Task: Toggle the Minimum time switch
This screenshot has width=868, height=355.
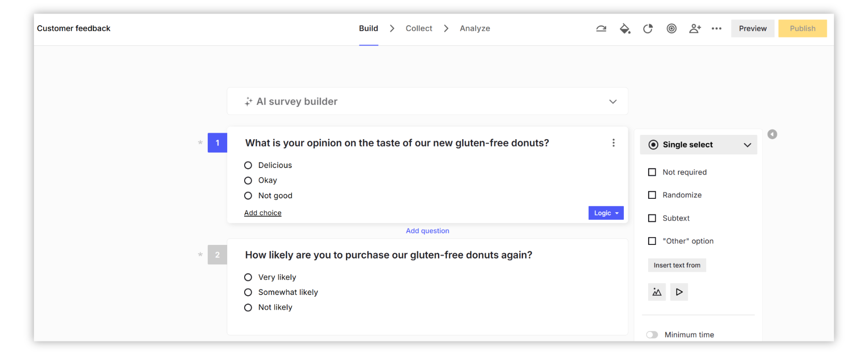Action: click(x=652, y=335)
